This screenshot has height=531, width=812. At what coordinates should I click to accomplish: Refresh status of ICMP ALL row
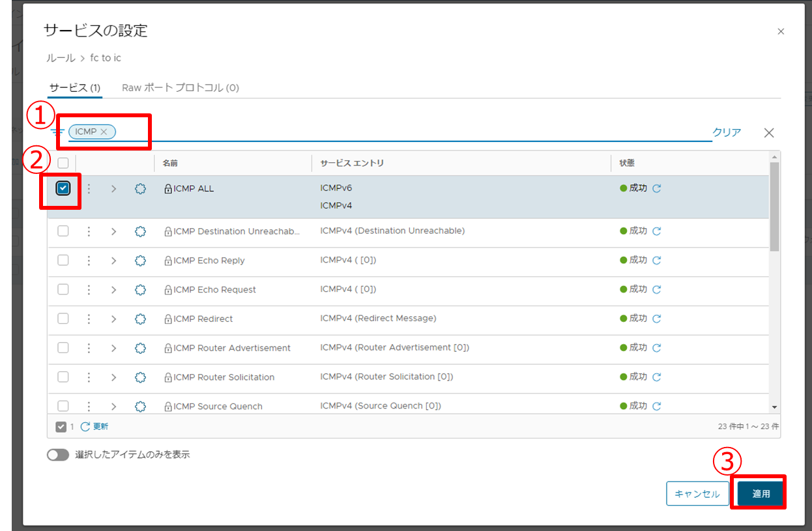coord(657,189)
